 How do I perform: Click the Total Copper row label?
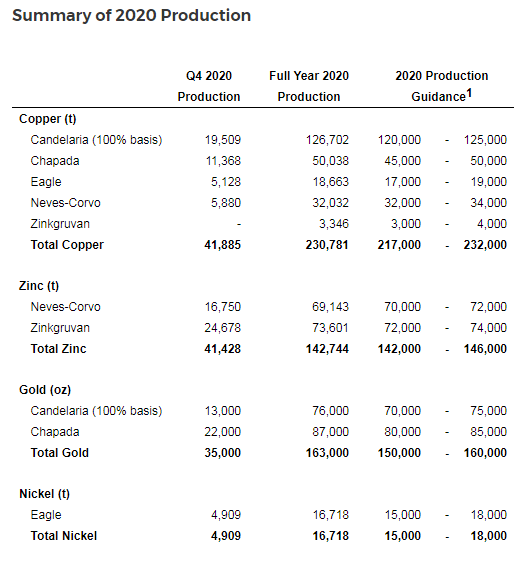pos(67,245)
